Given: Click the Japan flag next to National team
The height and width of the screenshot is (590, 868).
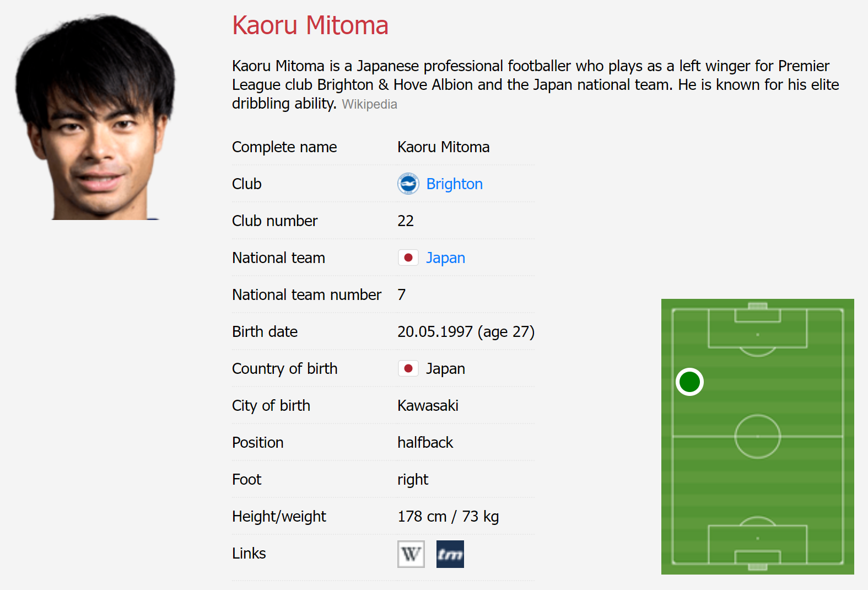Looking at the screenshot, I should point(408,258).
